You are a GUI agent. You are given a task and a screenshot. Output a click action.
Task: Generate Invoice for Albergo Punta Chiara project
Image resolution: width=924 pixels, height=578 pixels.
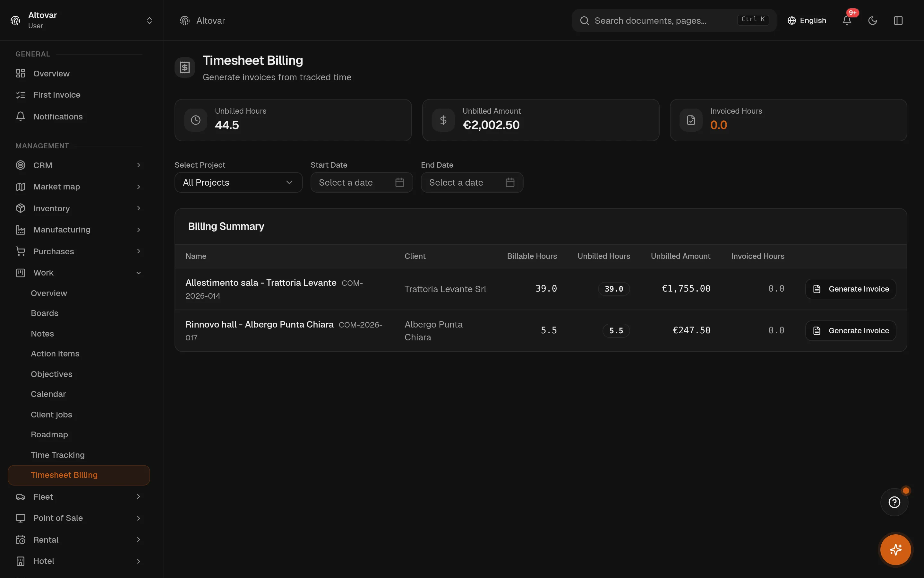point(850,331)
